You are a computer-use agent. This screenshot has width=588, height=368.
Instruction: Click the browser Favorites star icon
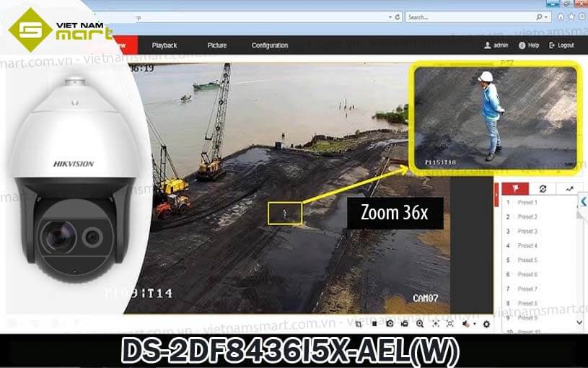click(x=571, y=17)
